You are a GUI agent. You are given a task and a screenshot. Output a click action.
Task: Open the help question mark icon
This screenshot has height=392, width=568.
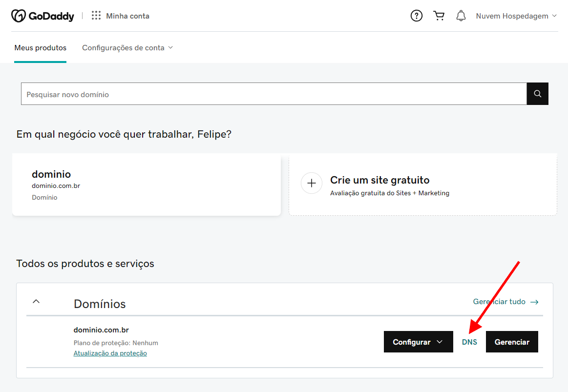click(x=416, y=16)
